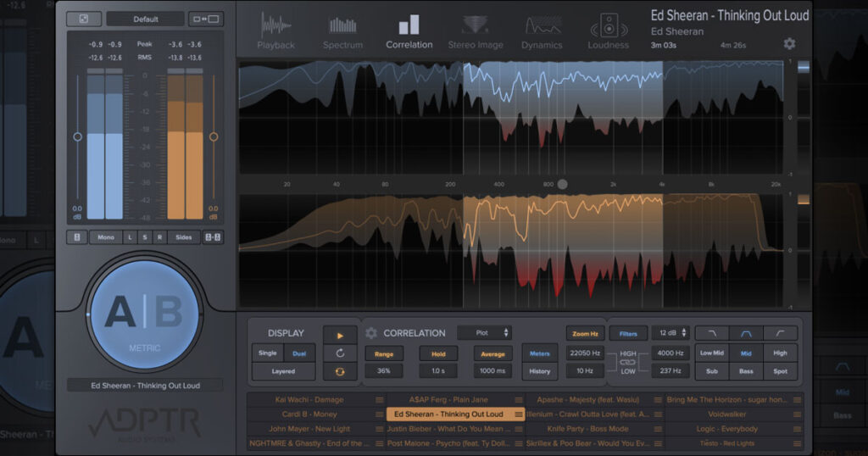Screen dimensions: 868x456
Task: Select Dual display mode
Action: point(299,353)
